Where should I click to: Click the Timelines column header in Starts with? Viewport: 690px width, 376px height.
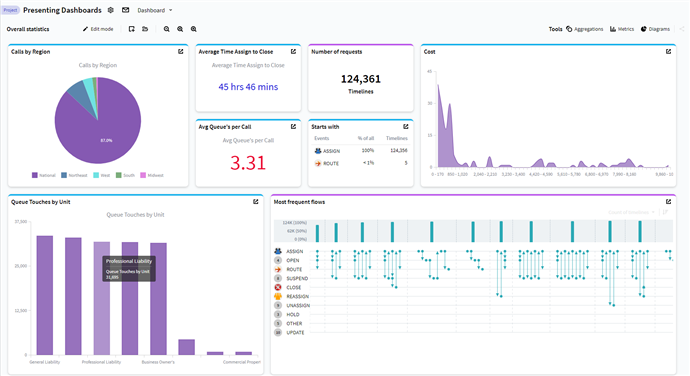pyautogui.click(x=396, y=138)
